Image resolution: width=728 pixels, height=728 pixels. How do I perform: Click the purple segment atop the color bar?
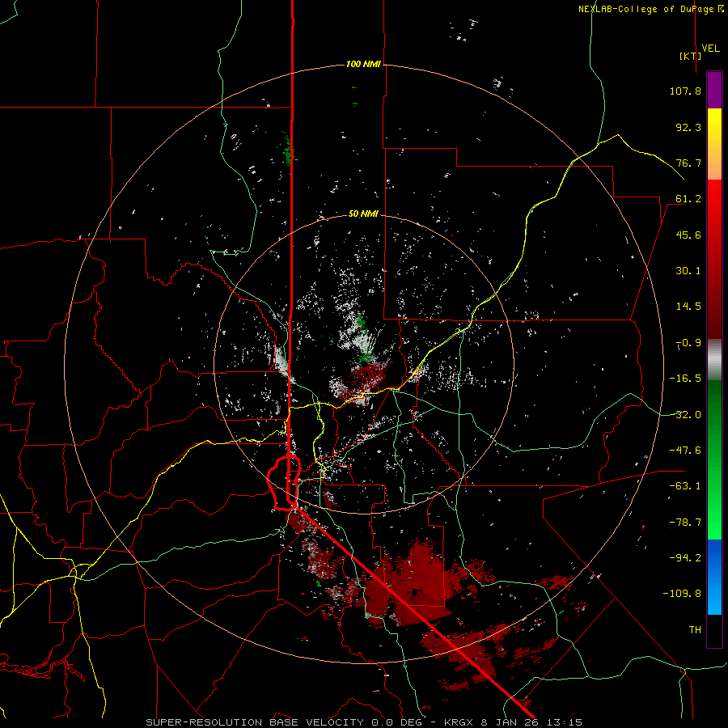714,90
